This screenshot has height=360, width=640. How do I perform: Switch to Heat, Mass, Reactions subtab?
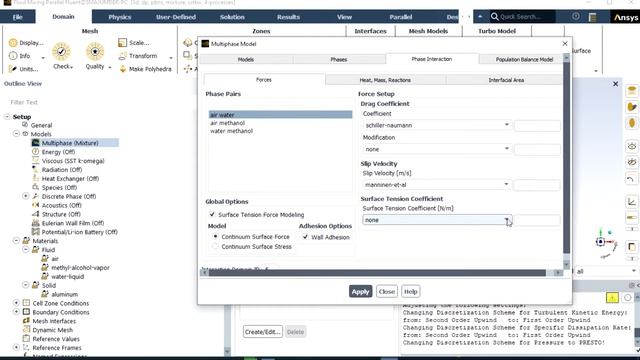[385, 80]
